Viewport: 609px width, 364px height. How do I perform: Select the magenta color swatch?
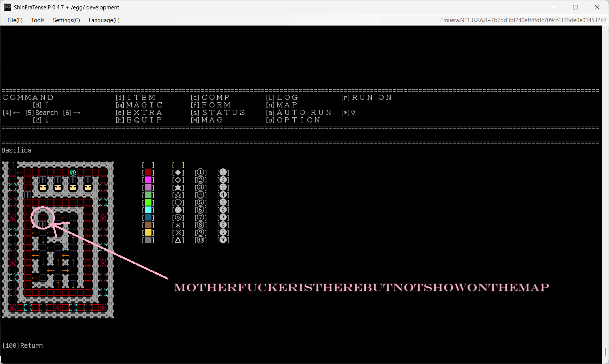point(148,180)
